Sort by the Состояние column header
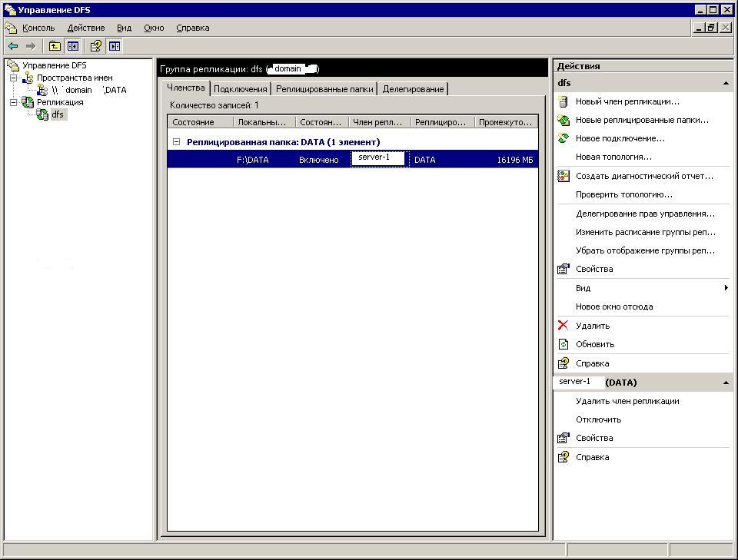 tap(201, 122)
